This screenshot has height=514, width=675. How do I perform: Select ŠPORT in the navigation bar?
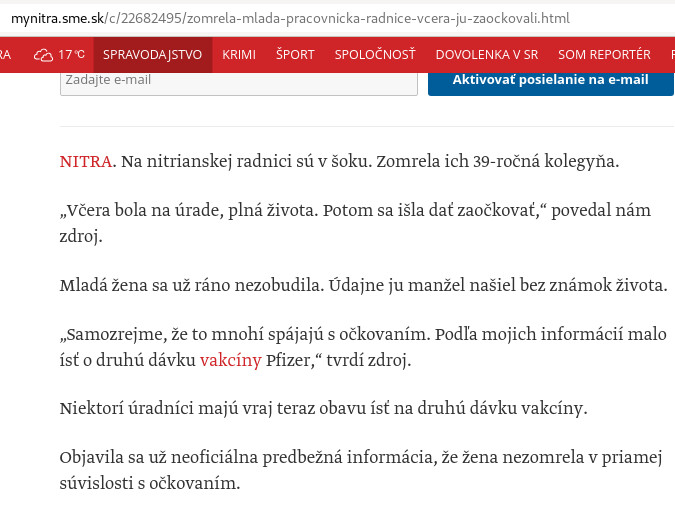coord(295,55)
